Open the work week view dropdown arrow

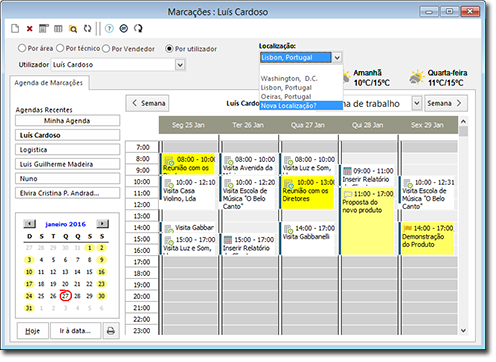coord(417,103)
